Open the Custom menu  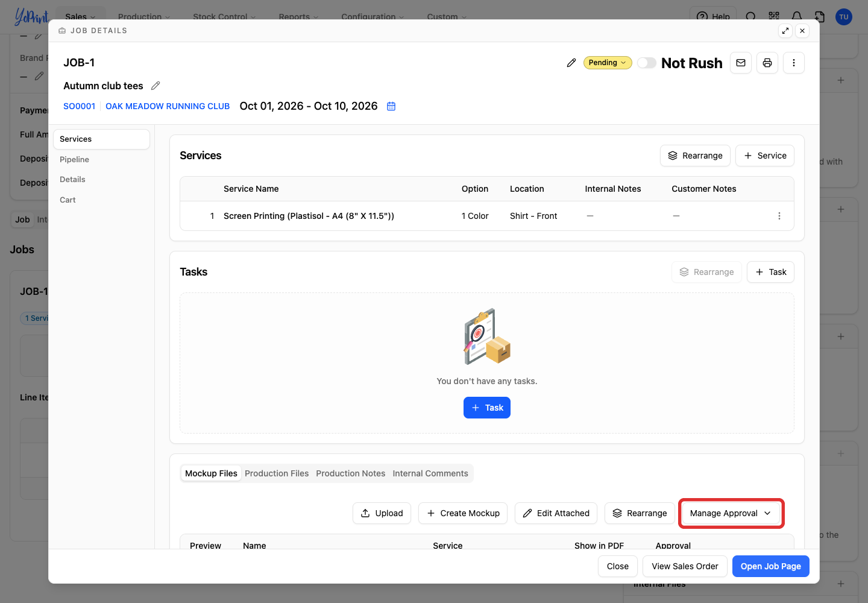coord(447,17)
